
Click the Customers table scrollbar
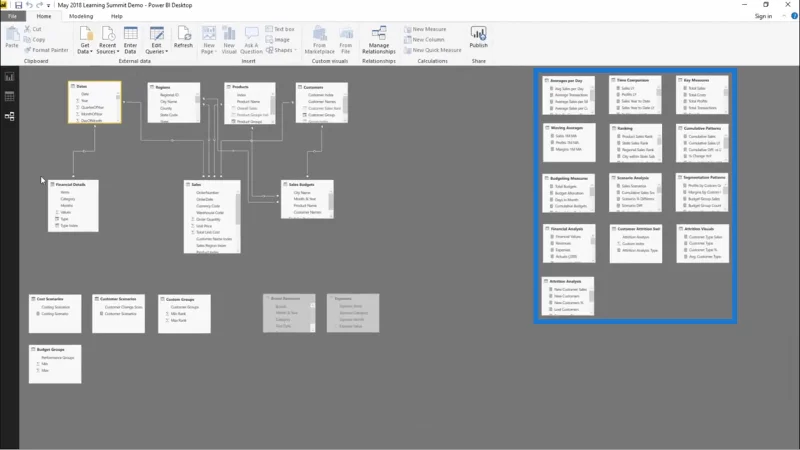point(345,107)
